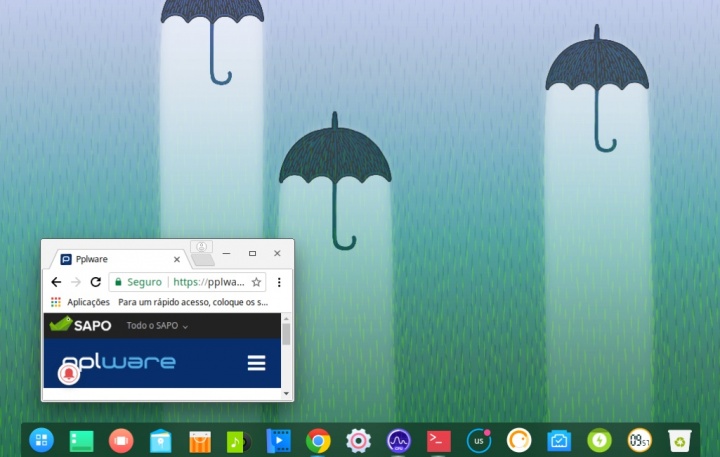Go back to previous page
This screenshot has height=457, width=720.
56,283
